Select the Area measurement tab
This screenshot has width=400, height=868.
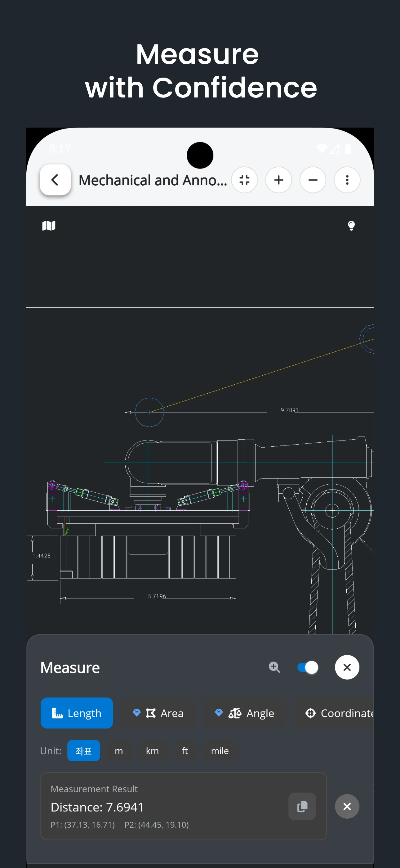coord(158,713)
